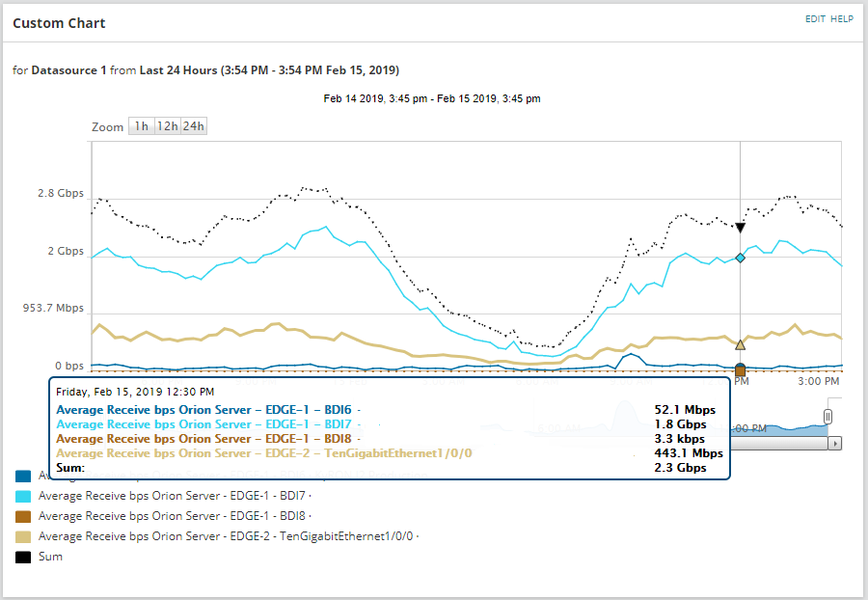Toggle the black Sum legend swatch

click(23, 557)
